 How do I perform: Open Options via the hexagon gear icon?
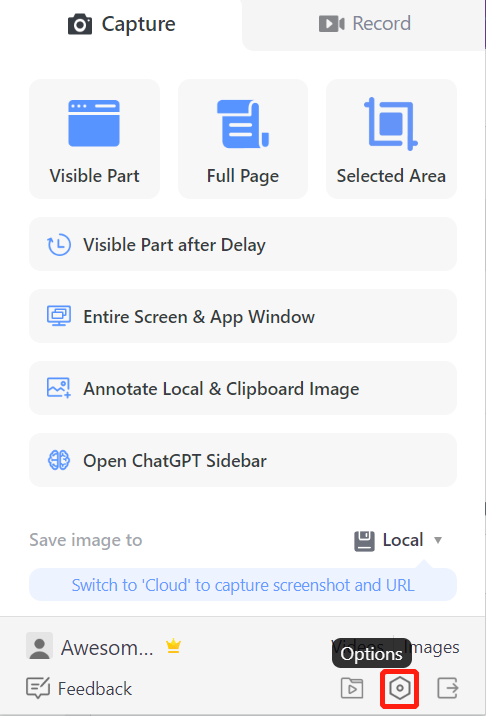400,688
